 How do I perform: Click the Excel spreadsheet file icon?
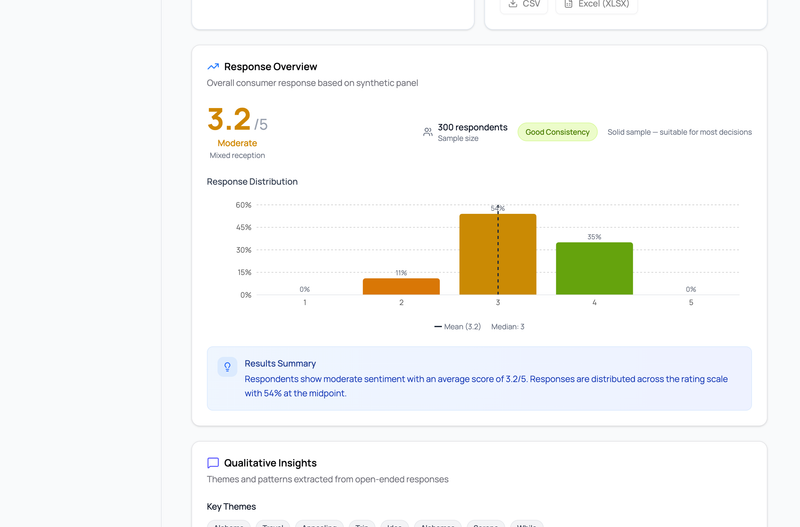569,4
